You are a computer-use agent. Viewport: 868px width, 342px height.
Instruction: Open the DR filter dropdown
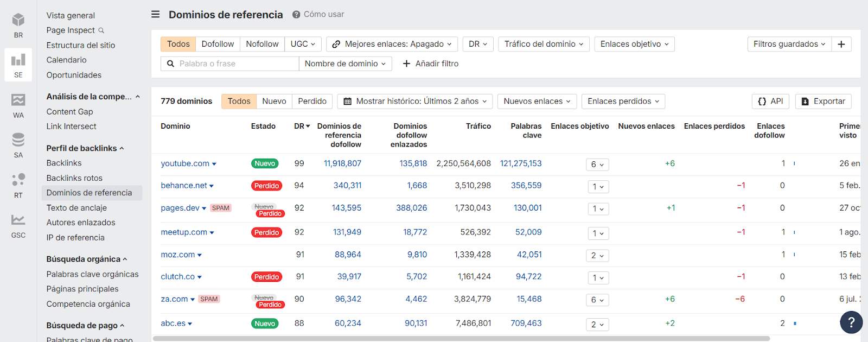477,44
